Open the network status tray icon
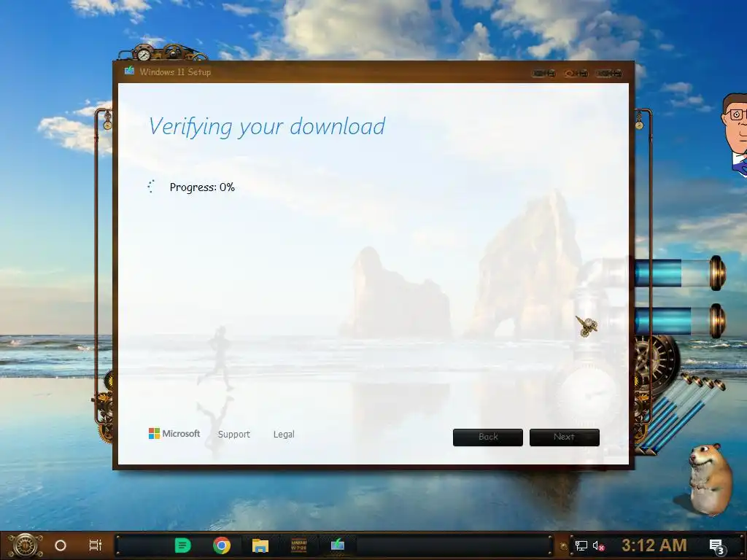The image size is (747, 560). [x=581, y=545]
